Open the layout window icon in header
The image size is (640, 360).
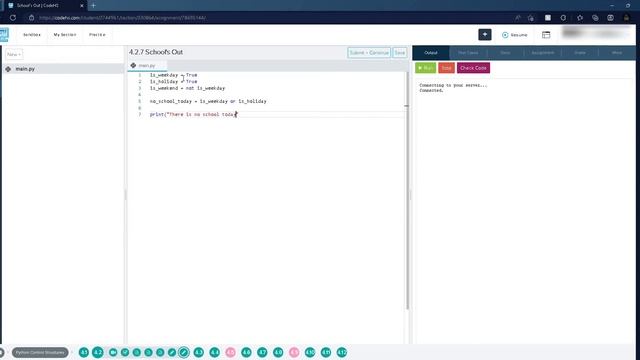tap(546, 35)
